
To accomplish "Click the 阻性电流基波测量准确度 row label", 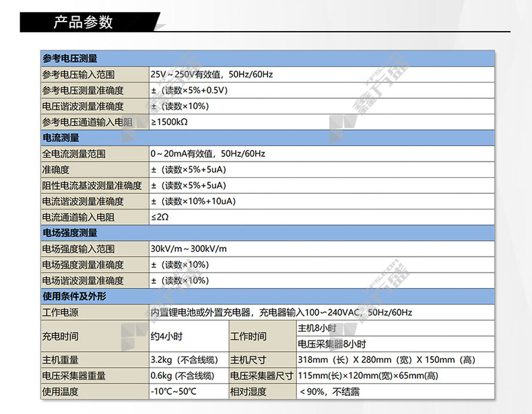I will tap(92, 186).
